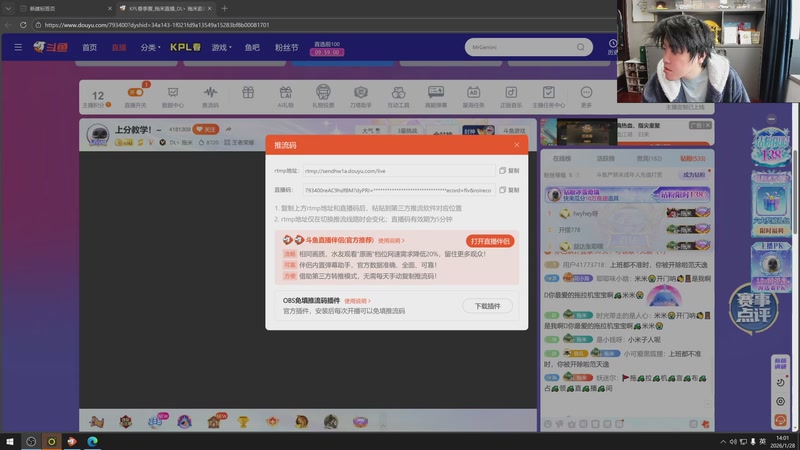This screenshot has width=800, height=450.
Task: Switch to 贵宾(182) tab
Action: (x=649, y=159)
